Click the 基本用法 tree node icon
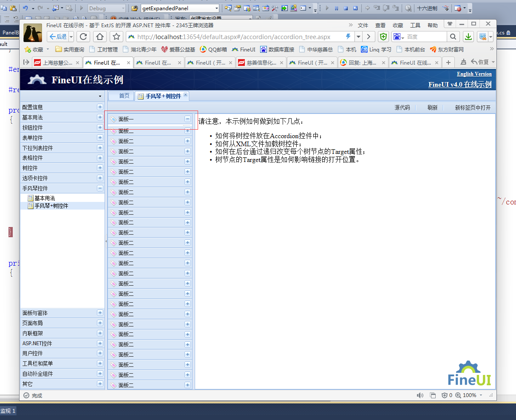The image size is (516, 420). (30, 198)
